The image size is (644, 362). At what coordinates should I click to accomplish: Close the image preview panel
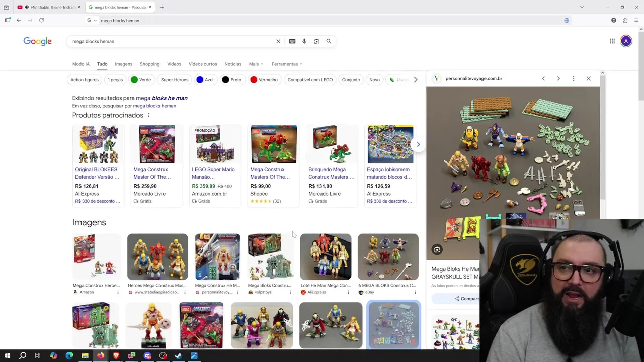[589, 79]
